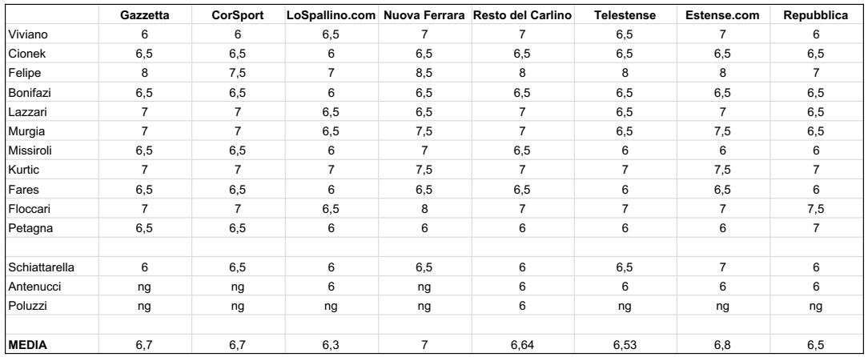This screenshot has height=357, width=868.
Task: Select the Telestense average 6,53
Action: (625, 345)
